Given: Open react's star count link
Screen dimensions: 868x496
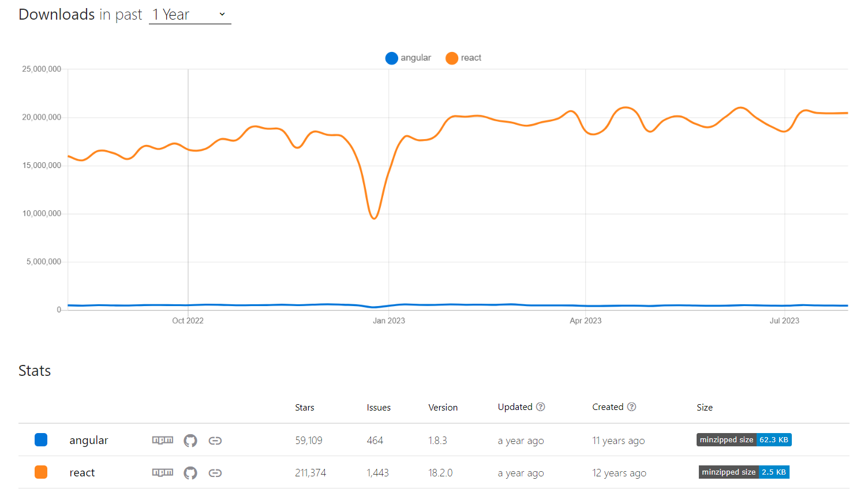Looking at the screenshot, I should pyautogui.click(x=311, y=472).
